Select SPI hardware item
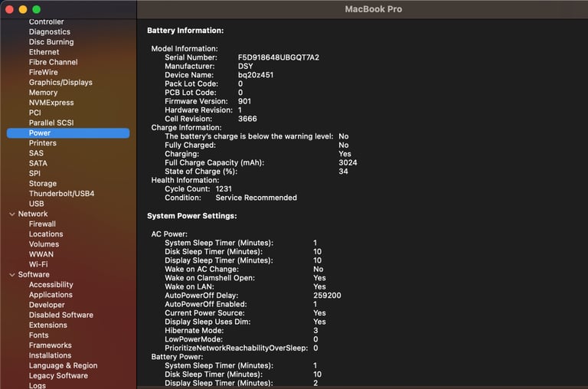The height and width of the screenshot is (389, 588). pyautogui.click(x=34, y=174)
